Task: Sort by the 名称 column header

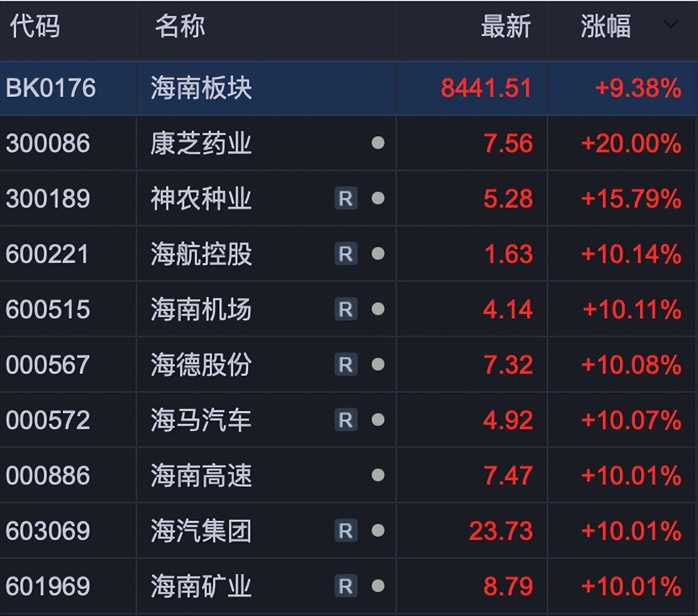Action: (180, 26)
